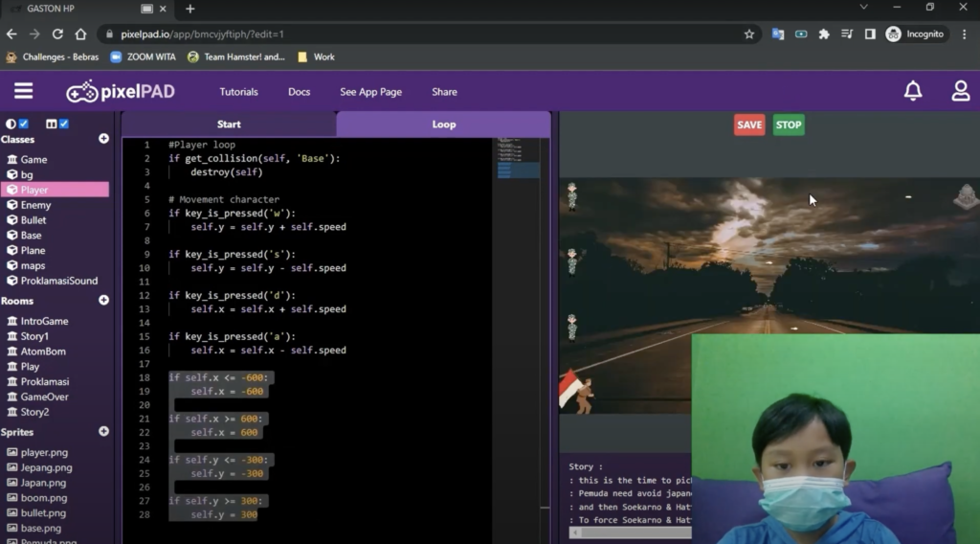Open the user account profile icon
Screen dimensions: 980x544
point(960,91)
